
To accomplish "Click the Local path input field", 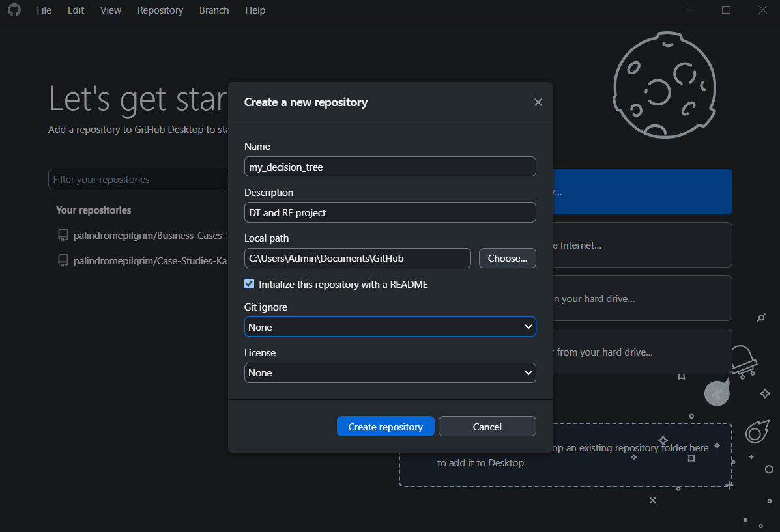I will point(357,258).
